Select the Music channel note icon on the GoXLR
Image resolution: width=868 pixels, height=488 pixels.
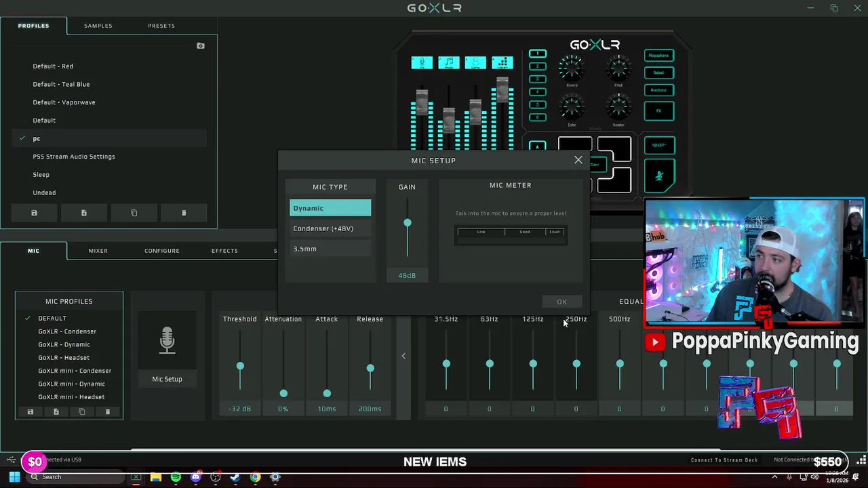(x=448, y=62)
